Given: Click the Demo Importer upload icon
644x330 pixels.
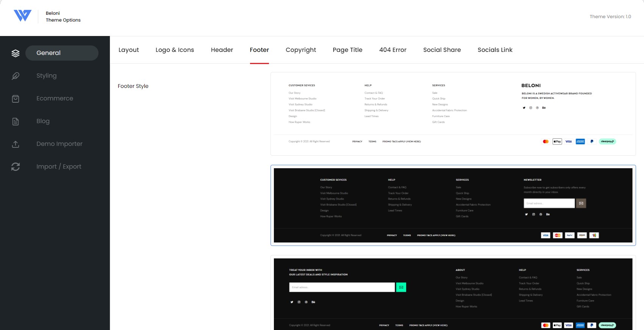Looking at the screenshot, I should (16, 144).
